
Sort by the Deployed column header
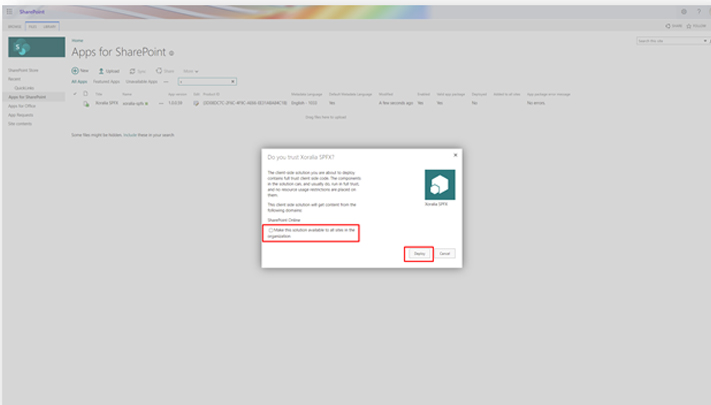(479, 94)
